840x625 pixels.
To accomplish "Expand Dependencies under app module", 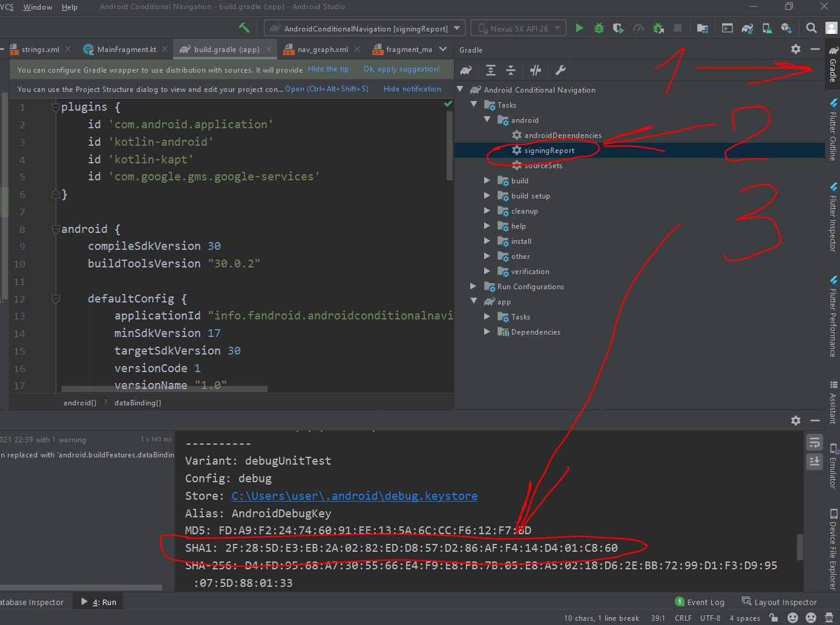I will click(487, 332).
